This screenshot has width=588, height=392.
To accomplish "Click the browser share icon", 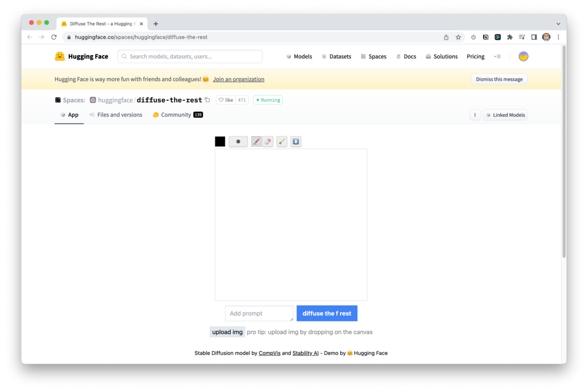I will pos(446,37).
